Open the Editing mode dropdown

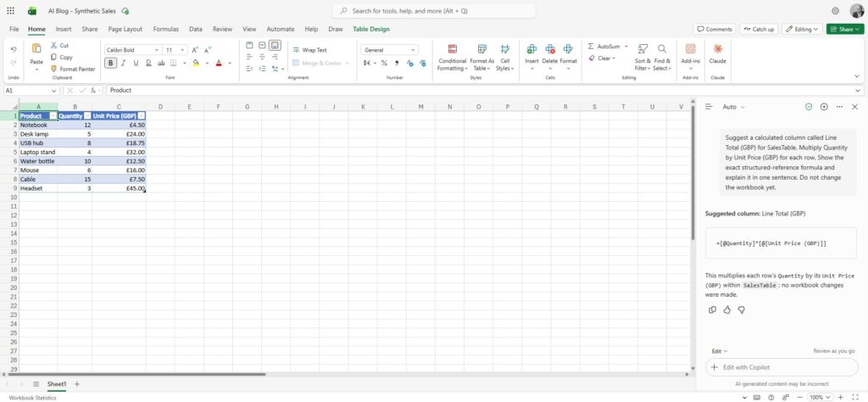coord(802,29)
